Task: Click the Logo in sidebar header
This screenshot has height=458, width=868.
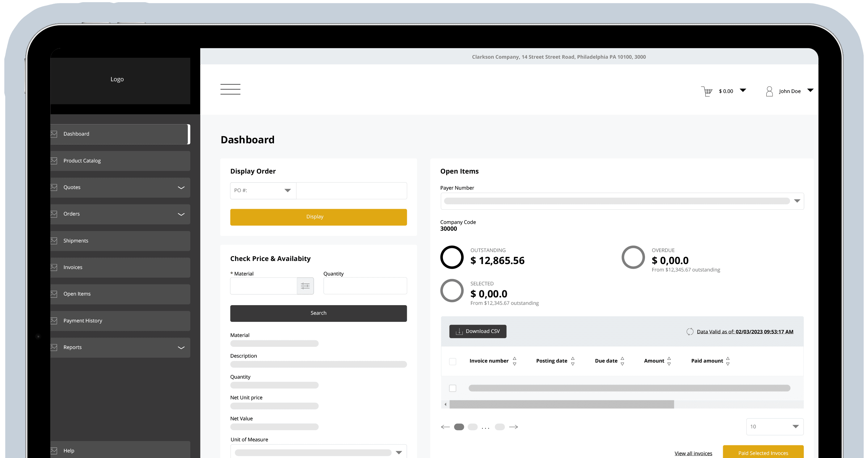Action: point(117,79)
